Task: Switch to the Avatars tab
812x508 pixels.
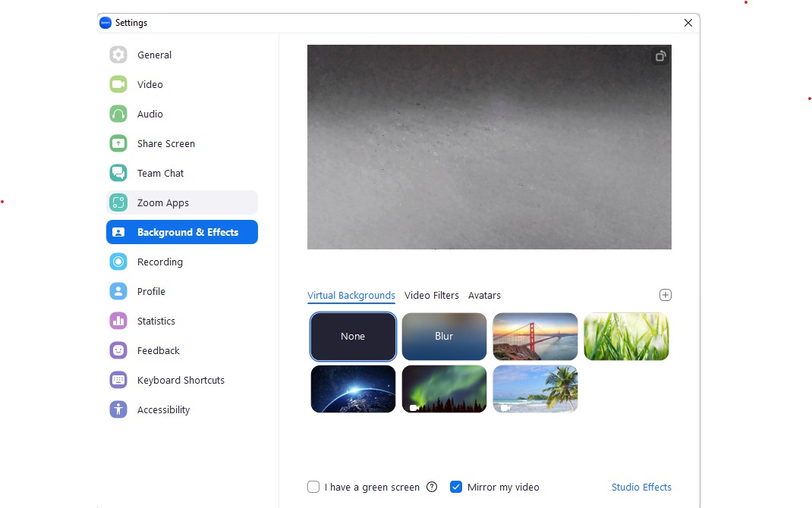Action: coord(484,295)
